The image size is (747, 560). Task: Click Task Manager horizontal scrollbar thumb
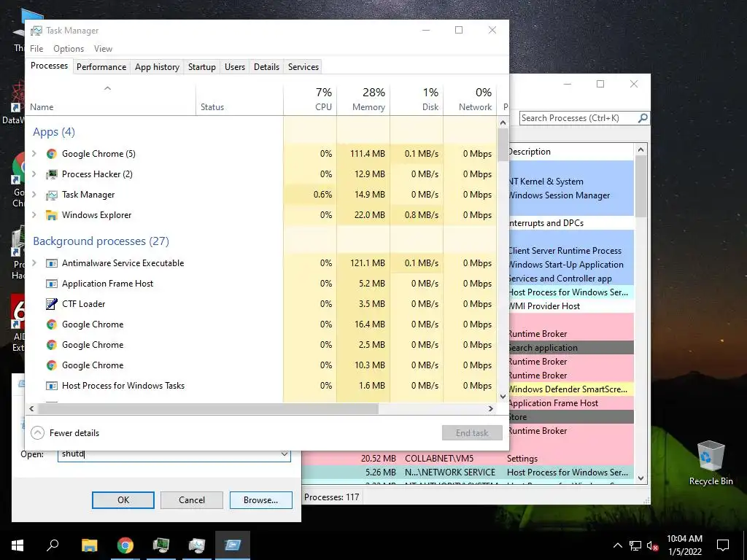click(x=208, y=408)
